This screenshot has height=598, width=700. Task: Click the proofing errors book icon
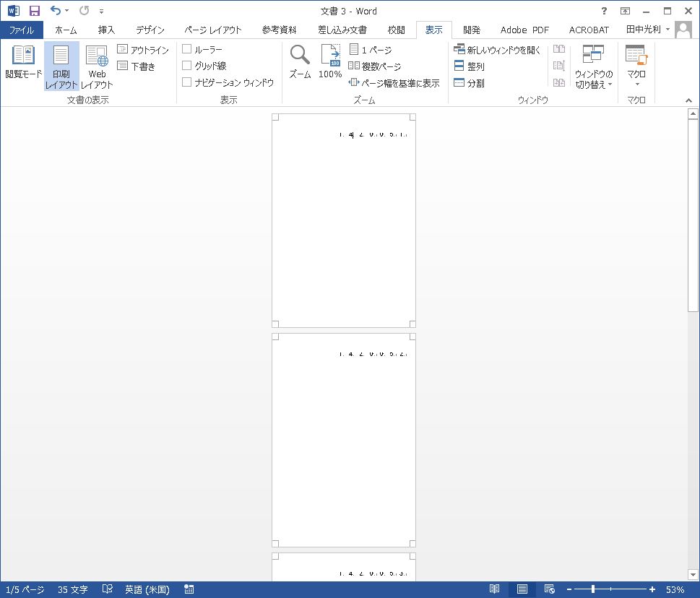tap(108, 589)
